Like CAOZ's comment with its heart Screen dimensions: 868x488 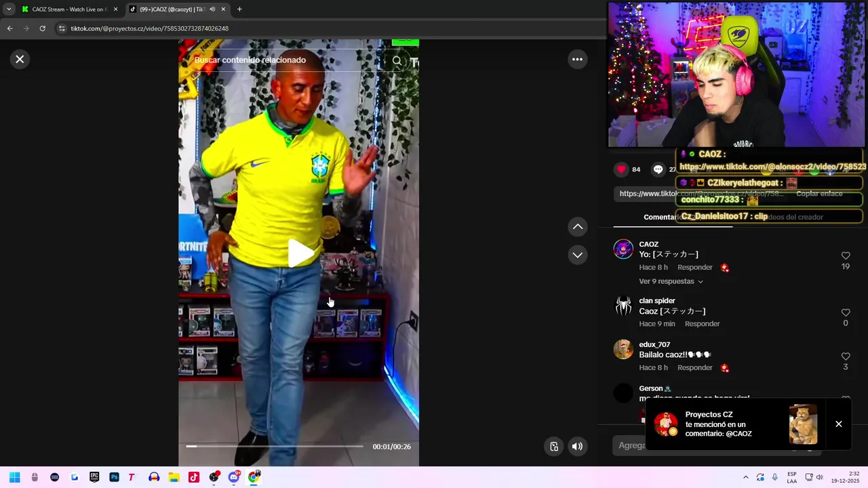846,256
